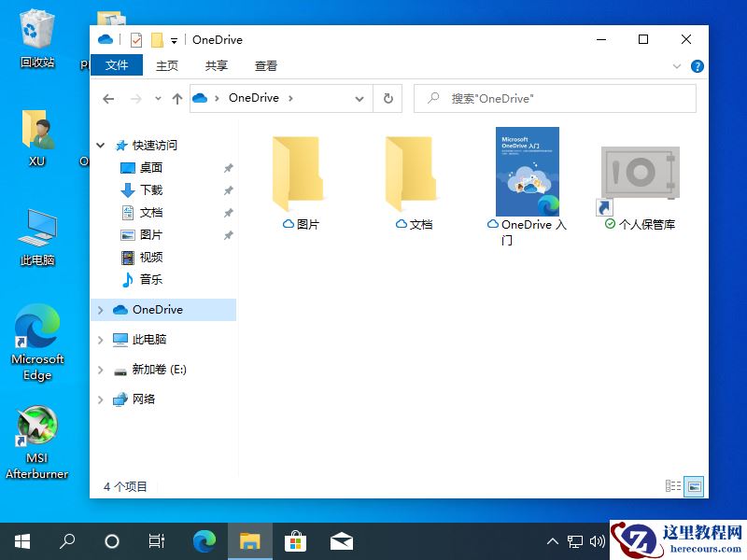Launch Microsoft Store from the taskbar
The width and height of the screenshot is (747, 560).
point(295,541)
